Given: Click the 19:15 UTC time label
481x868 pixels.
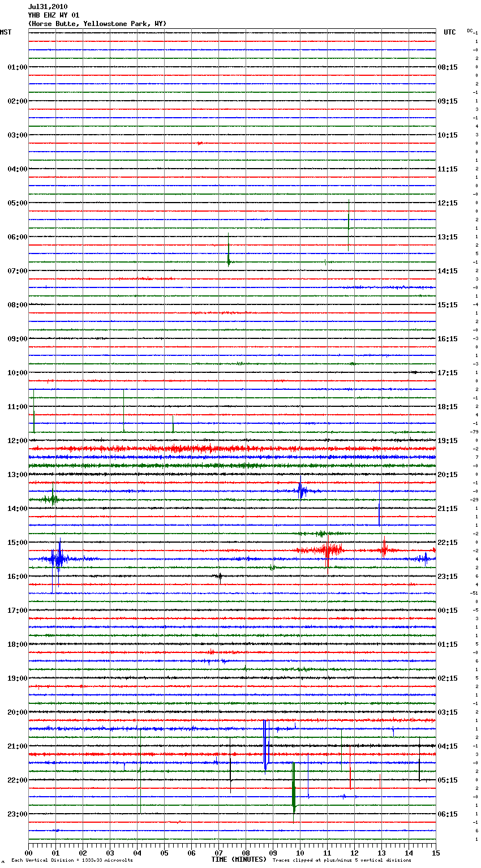Looking at the screenshot, I should 448,441.
